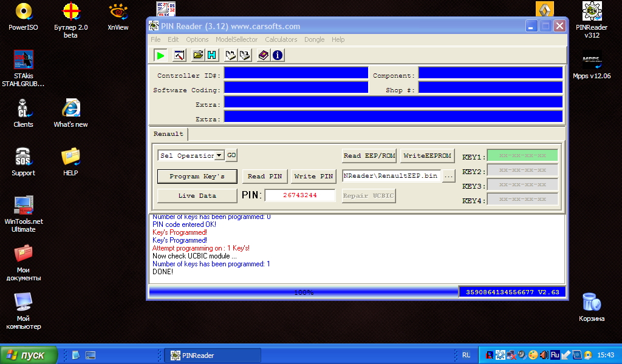Click the PINReader taskbar button

click(213, 356)
